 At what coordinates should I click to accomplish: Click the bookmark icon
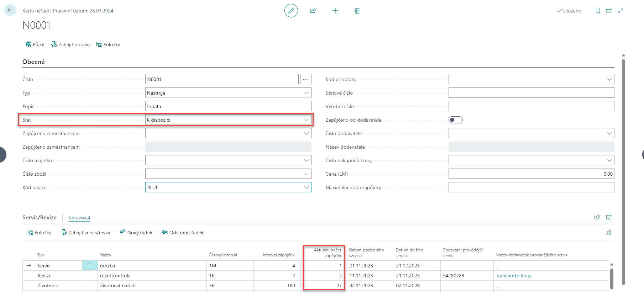pyautogui.click(x=597, y=11)
